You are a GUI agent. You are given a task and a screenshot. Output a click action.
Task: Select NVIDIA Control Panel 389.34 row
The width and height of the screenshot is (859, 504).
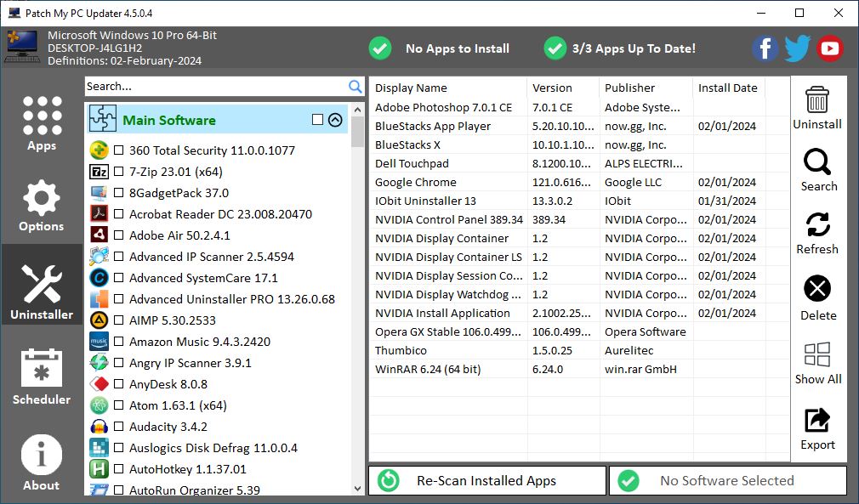click(579, 219)
